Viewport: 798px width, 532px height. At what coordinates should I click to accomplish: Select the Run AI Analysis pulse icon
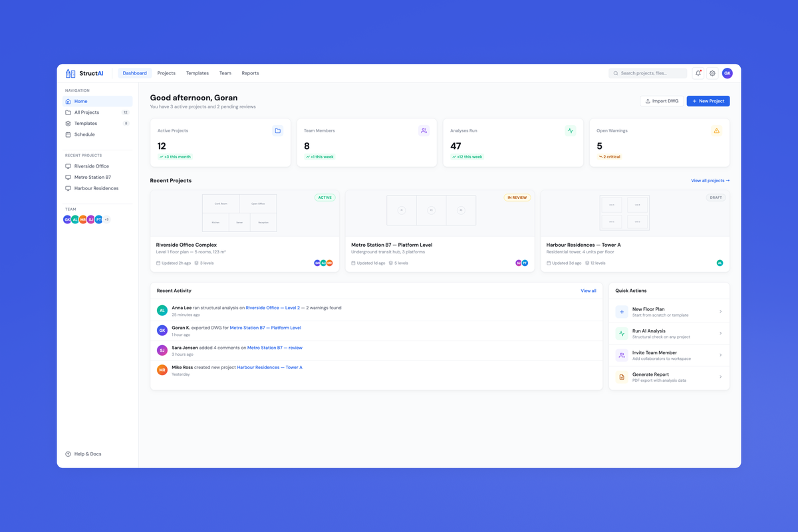pos(621,332)
